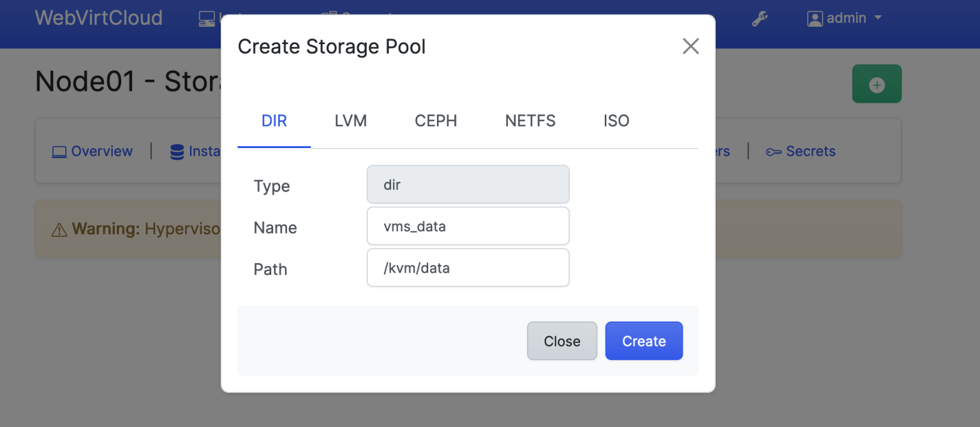
Task: Click the admin user avatar icon
Action: pos(815,19)
